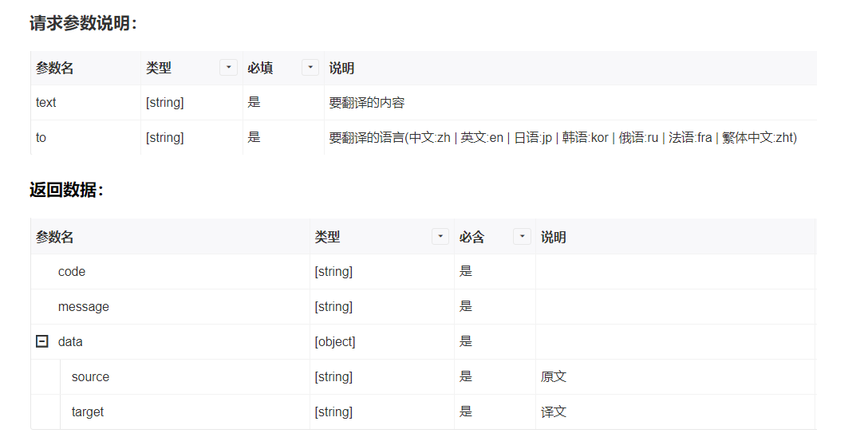This screenshot has height=437, width=868.
Task: Click the [object] type cell
Action: click(x=335, y=342)
